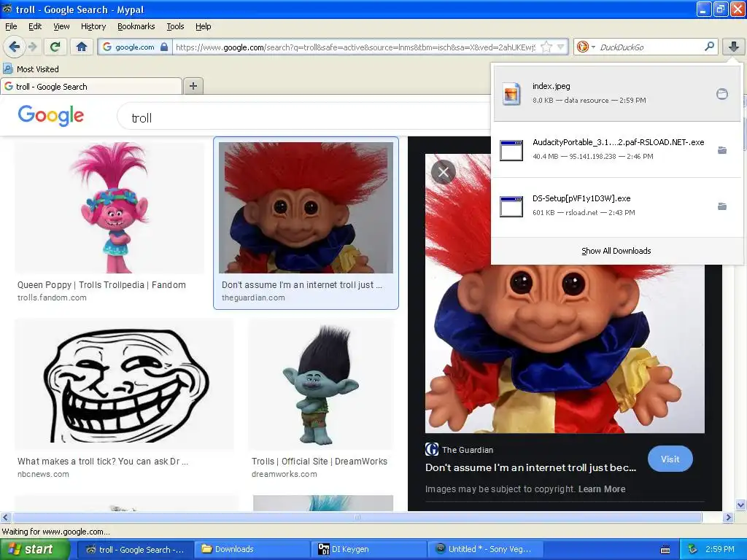The height and width of the screenshot is (560, 747).
Task: Click the address bar URL field
Action: point(355,47)
